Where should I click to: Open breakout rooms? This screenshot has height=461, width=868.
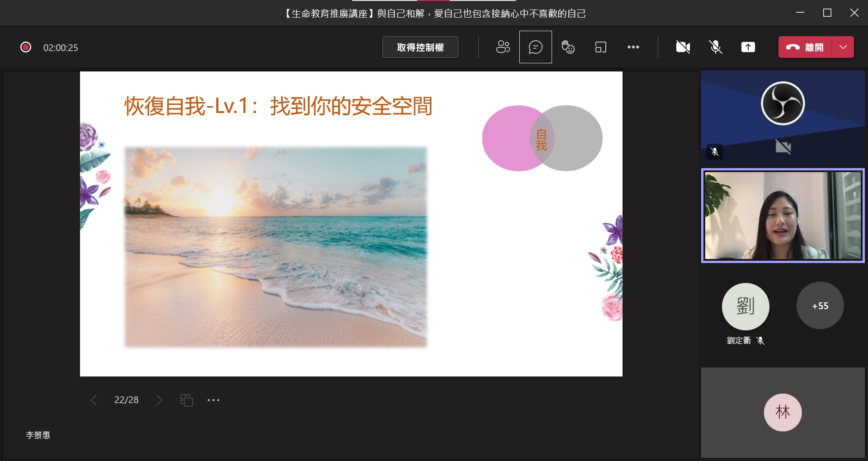click(x=600, y=47)
